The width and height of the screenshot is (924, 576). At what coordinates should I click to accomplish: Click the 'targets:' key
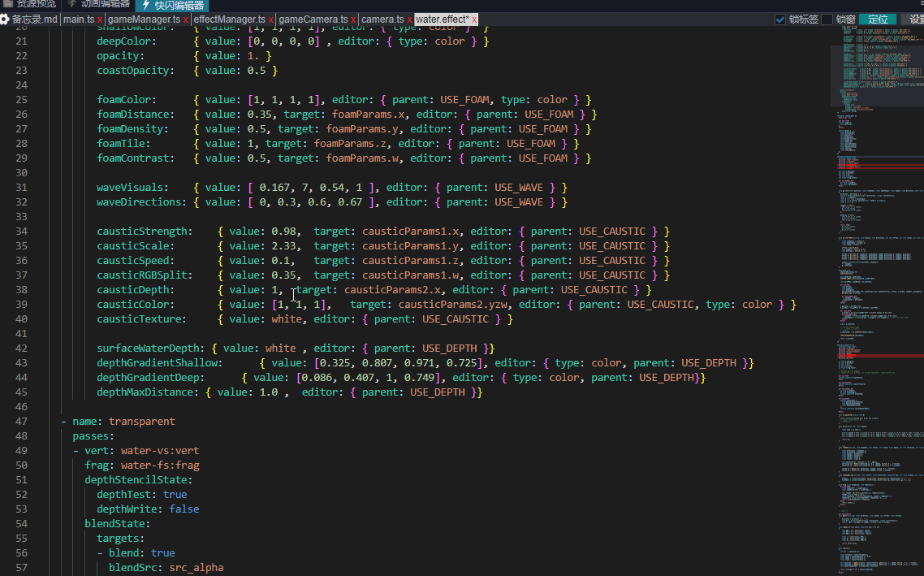coord(121,539)
